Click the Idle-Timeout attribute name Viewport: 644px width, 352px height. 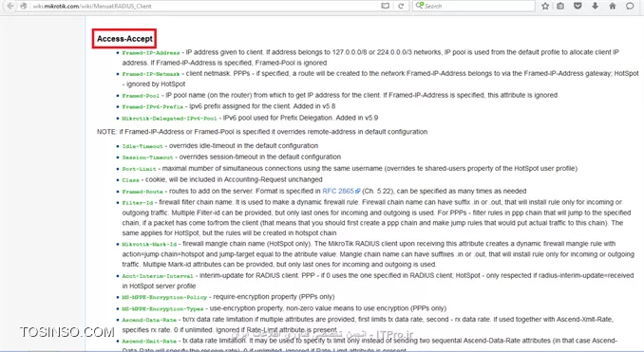[x=142, y=146]
